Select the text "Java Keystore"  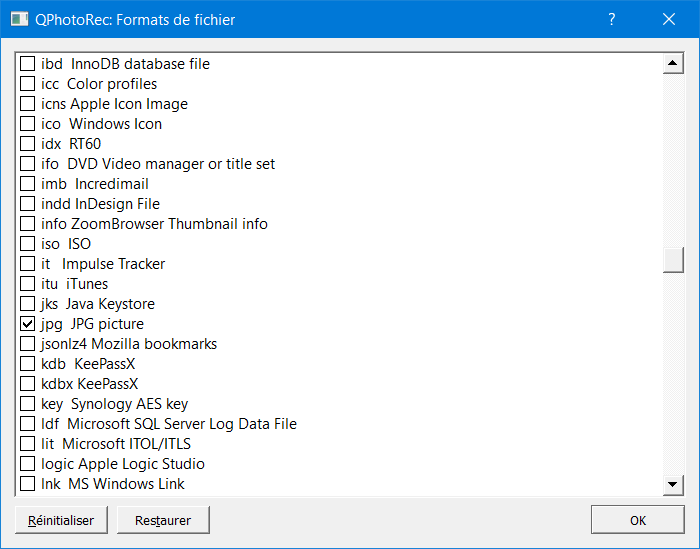tap(110, 304)
